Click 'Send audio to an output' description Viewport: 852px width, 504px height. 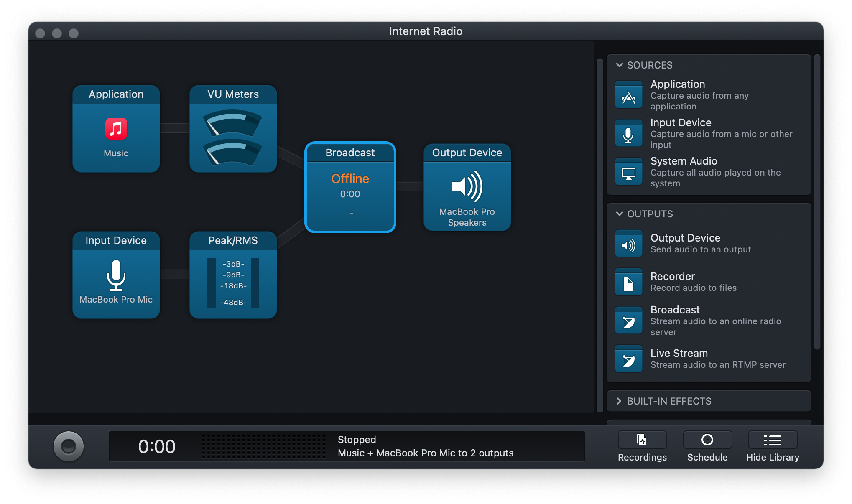pos(701,249)
